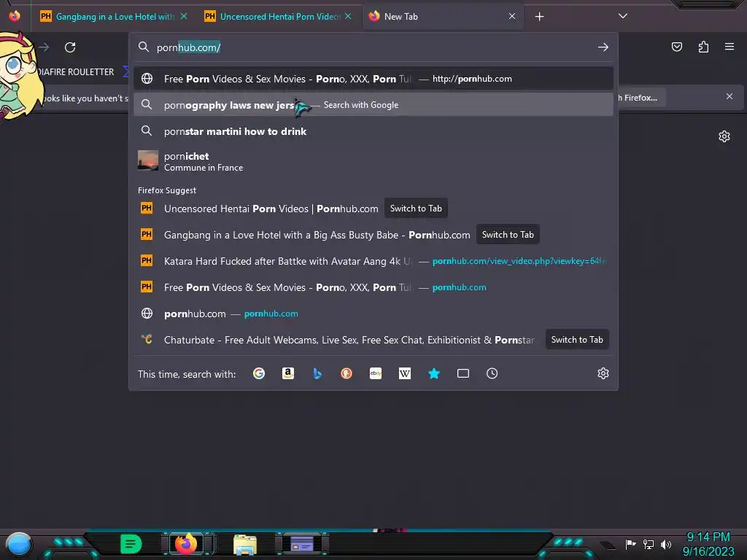This screenshot has height=560, width=747.
Task: Search in bookmarks star icon
Action: [x=434, y=373]
